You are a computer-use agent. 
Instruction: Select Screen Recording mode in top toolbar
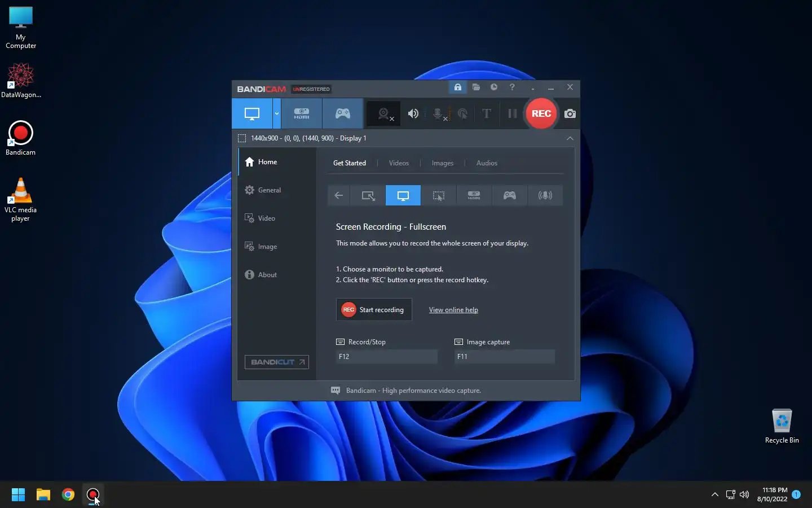[252, 113]
